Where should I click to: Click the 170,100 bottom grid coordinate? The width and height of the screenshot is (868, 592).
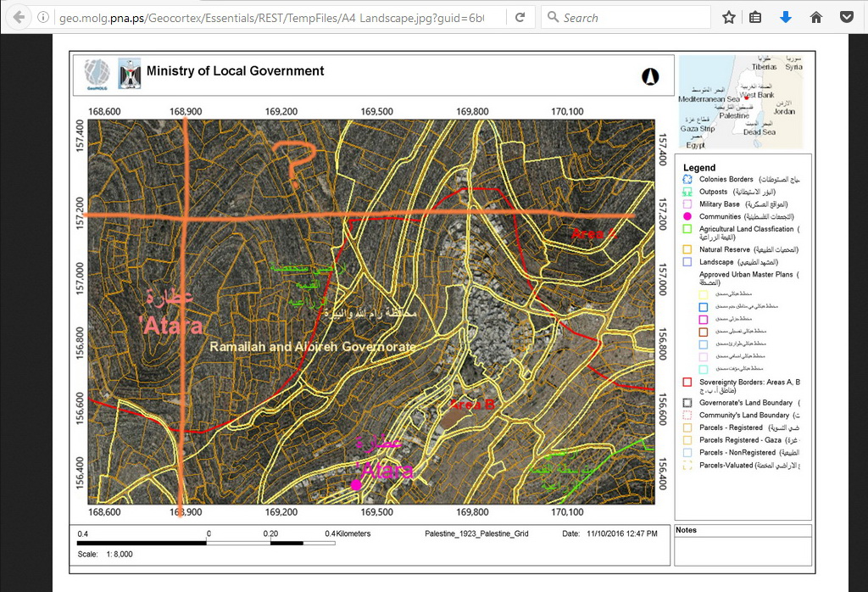[x=567, y=511]
